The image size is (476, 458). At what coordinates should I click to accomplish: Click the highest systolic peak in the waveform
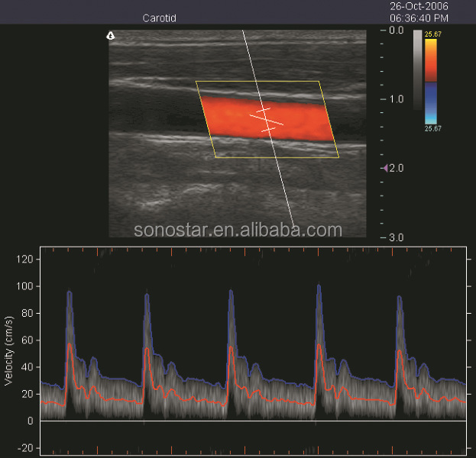coord(319,285)
